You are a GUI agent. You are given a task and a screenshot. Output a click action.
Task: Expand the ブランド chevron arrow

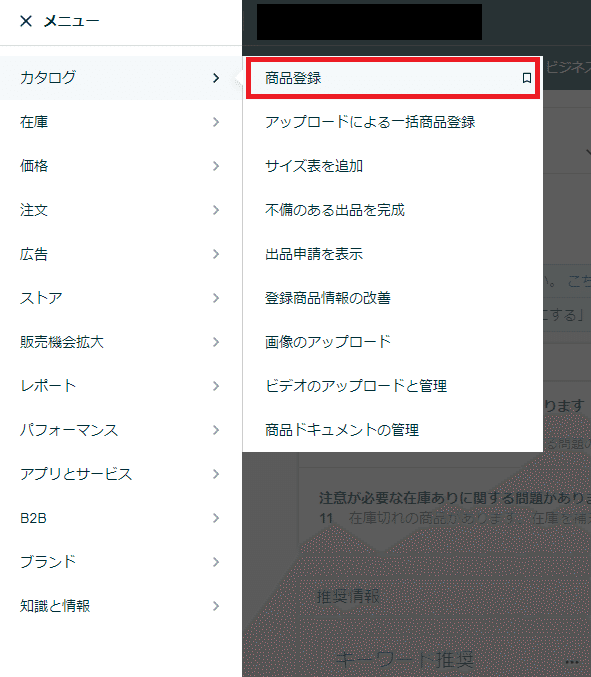click(216, 562)
